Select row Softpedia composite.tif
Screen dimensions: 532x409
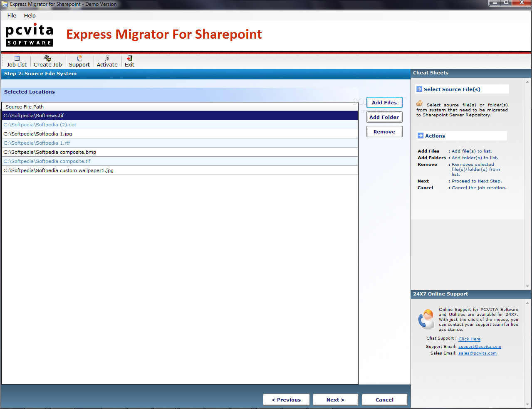pyautogui.click(x=180, y=161)
